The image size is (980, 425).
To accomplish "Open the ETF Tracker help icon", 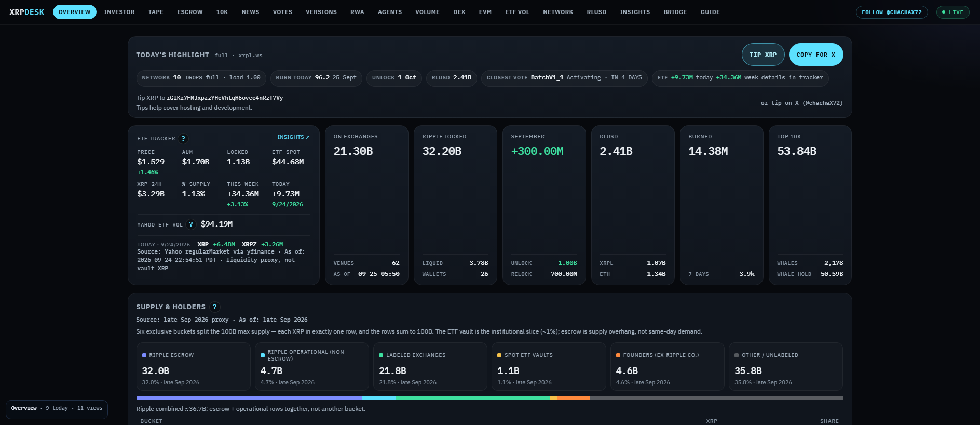I will (183, 139).
